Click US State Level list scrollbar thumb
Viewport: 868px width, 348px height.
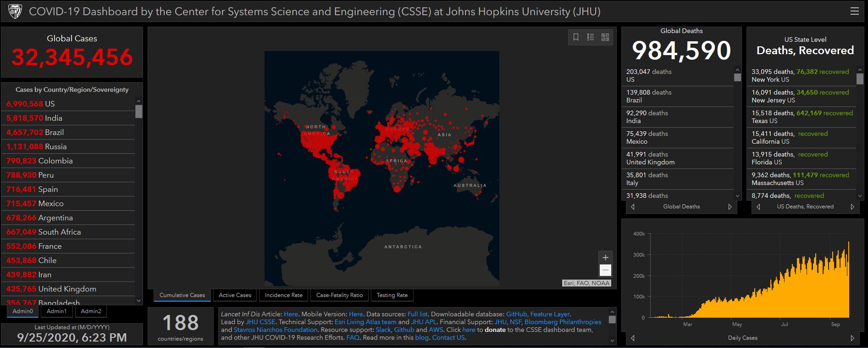[x=860, y=79]
